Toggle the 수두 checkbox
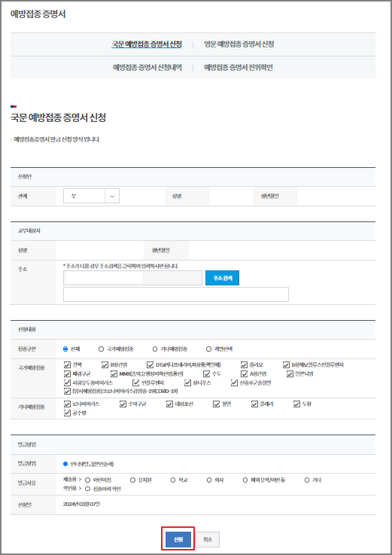The width and height of the screenshot is (392, 555). tap(207, 374)
